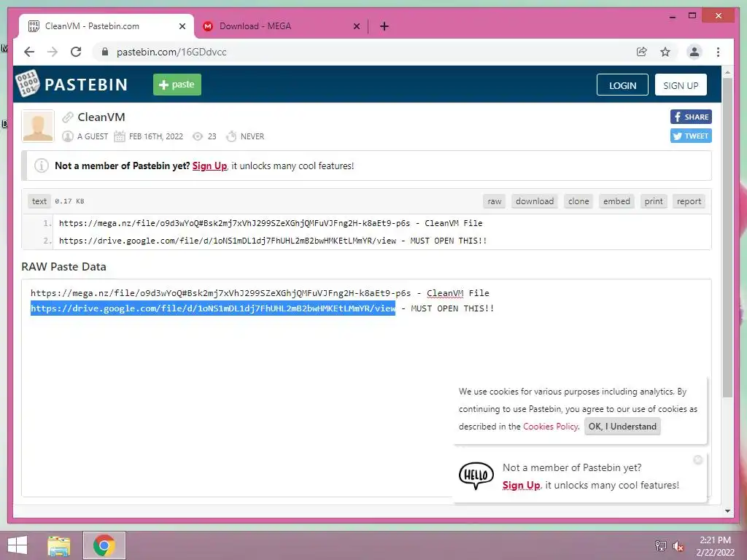Print the paste
The width and height of the screenshot is (747, 560).
tap(654, 201)
